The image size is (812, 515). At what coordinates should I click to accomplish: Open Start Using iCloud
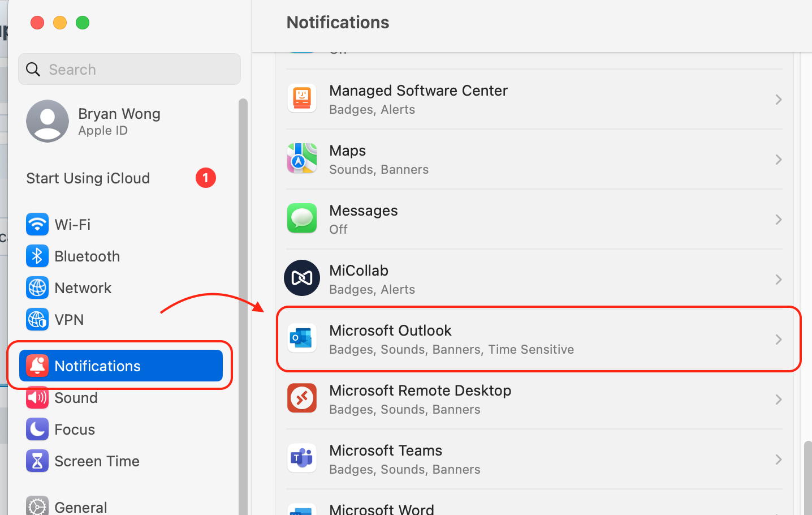click(121, 178)
